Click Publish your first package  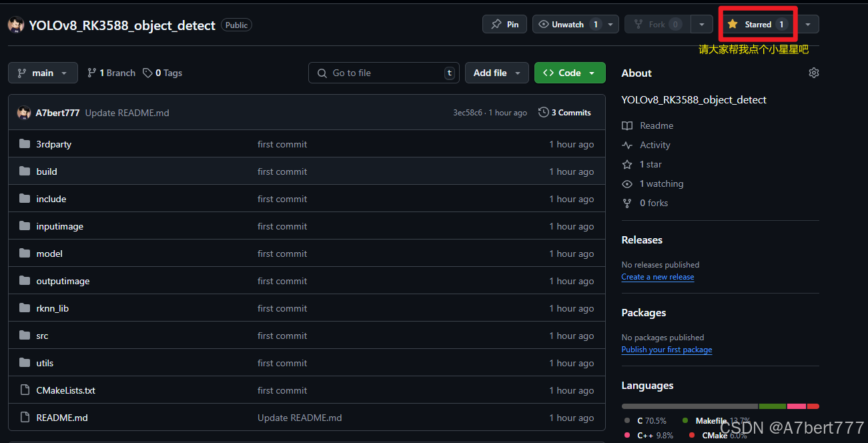[667, 350]
